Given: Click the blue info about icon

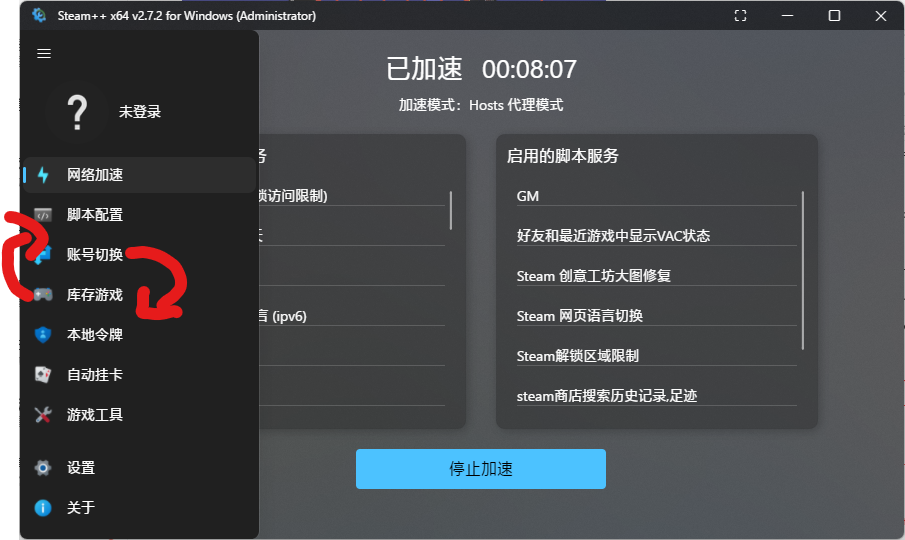Looking at the screenshot, I should (x=43, y=508).
